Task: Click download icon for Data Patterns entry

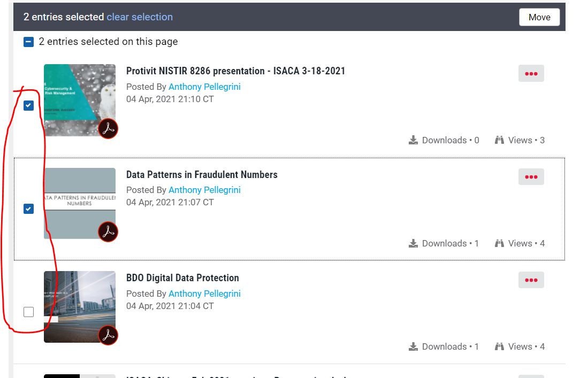Action: click(x=413, y=243)
